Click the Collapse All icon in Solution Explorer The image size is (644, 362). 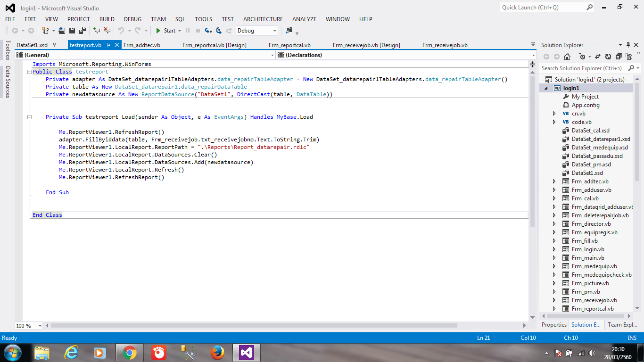(x=619, y=57)
